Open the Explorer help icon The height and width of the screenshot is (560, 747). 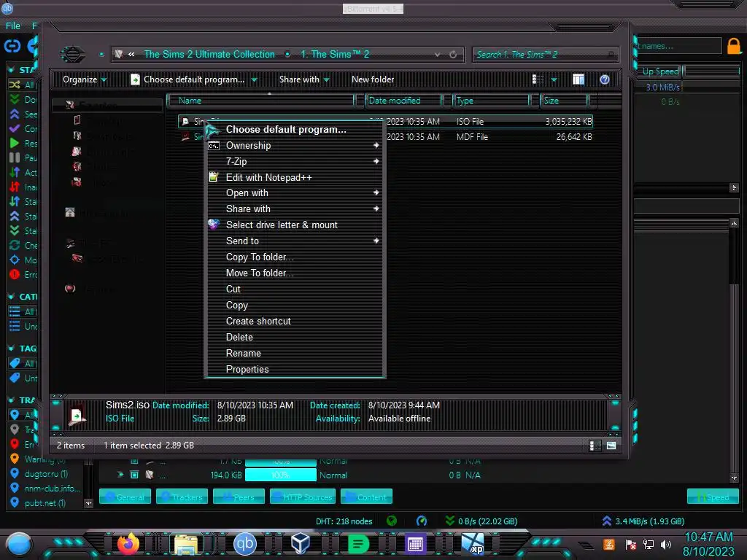pos(605,79)
